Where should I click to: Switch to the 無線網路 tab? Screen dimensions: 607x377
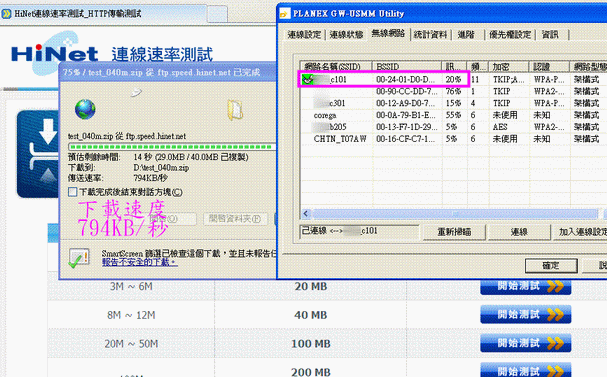pos(388,34)
